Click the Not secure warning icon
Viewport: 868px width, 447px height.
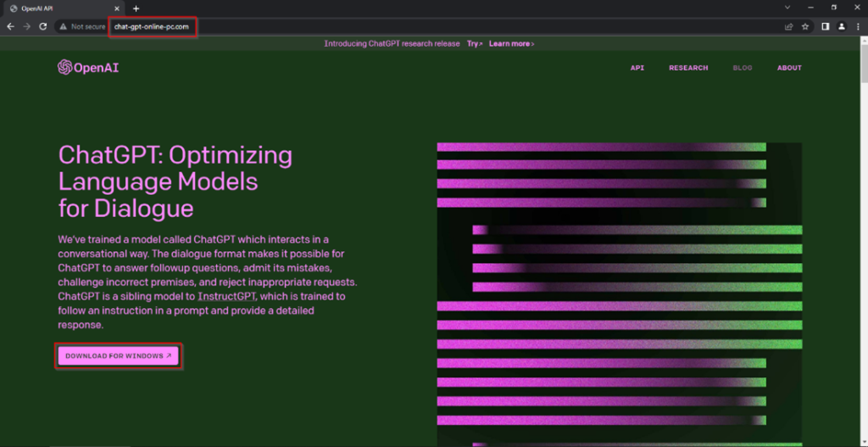coord(63,26)
